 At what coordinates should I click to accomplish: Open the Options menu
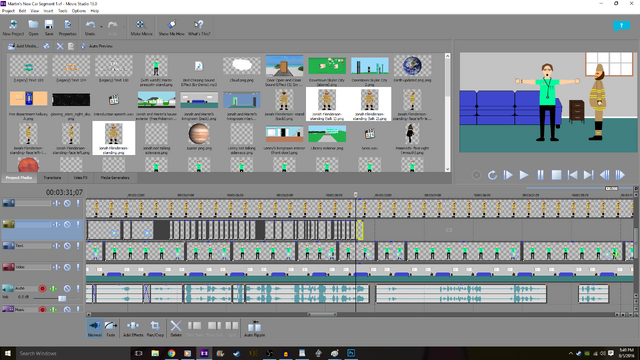pos(79,11)
